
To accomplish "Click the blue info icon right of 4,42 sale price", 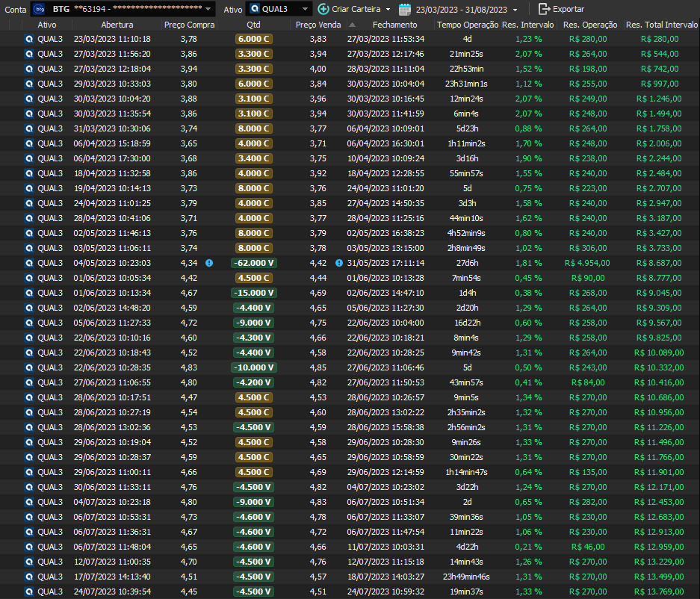I will (339, 263).
